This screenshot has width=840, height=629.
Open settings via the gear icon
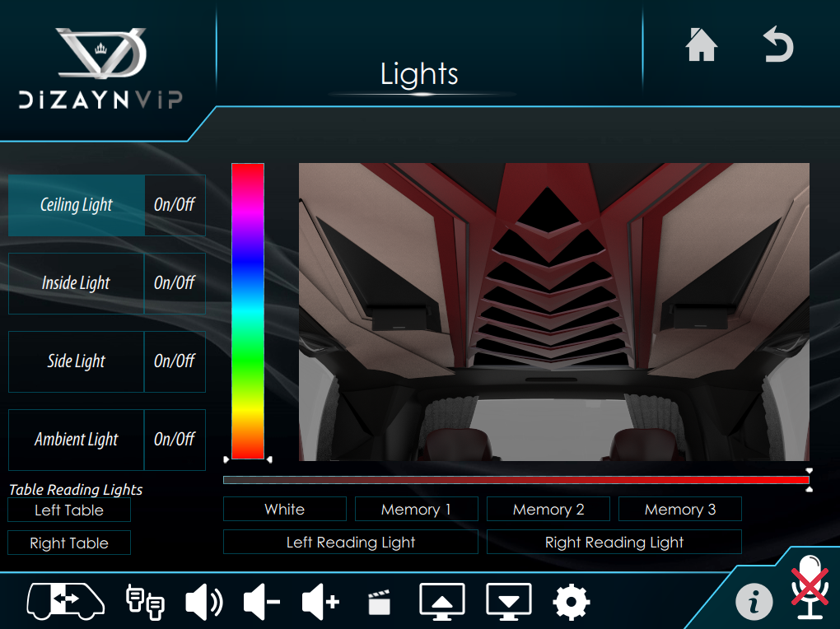pos(571,603)
